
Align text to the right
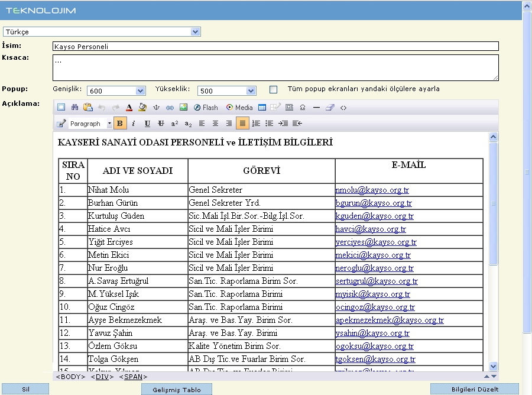229,123
